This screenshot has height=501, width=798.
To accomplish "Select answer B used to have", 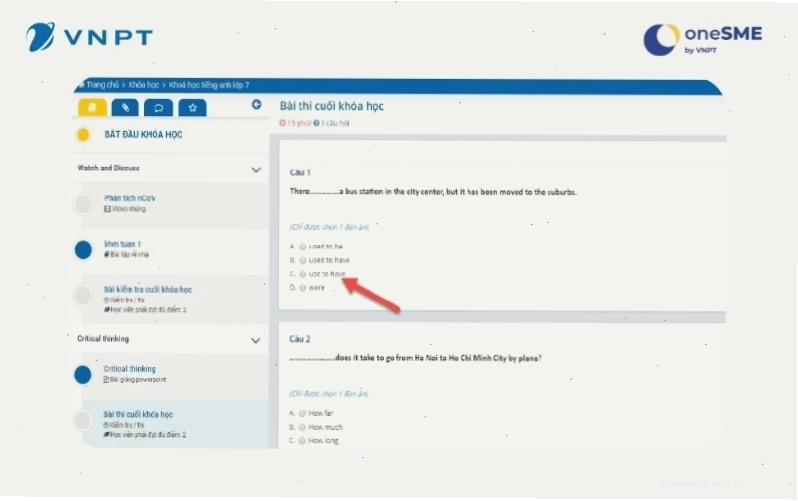I will tap(303, 260).
